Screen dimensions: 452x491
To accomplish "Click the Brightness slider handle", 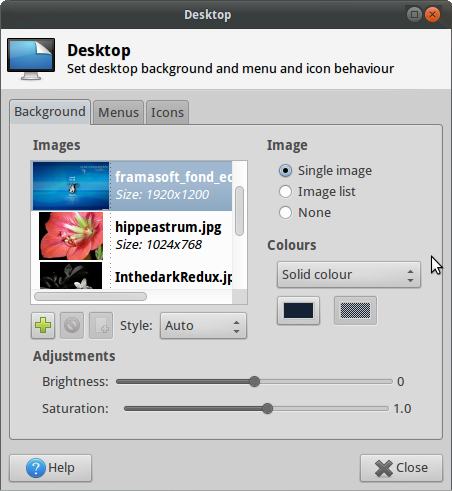I will tap(254, 381).
